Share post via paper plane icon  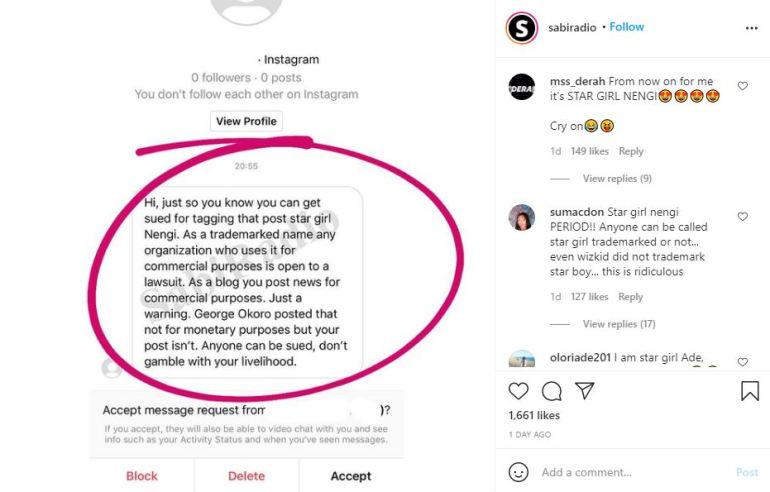[584, 391]
